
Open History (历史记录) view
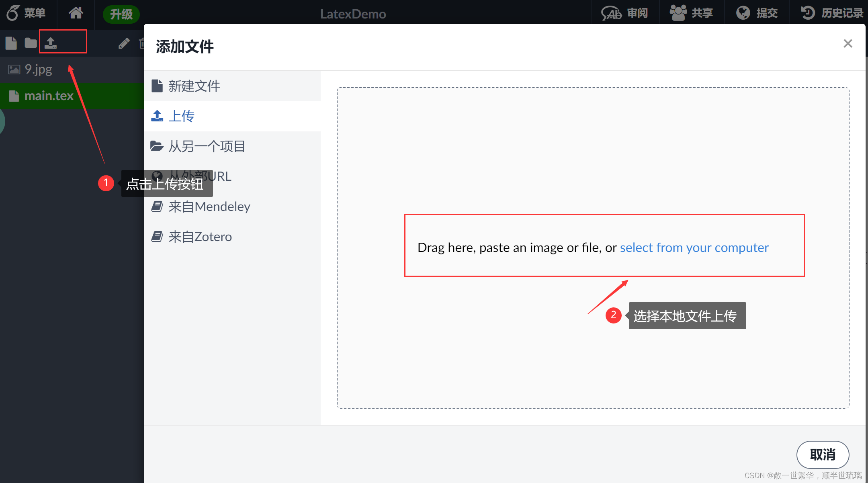click(x=832, y=13)
